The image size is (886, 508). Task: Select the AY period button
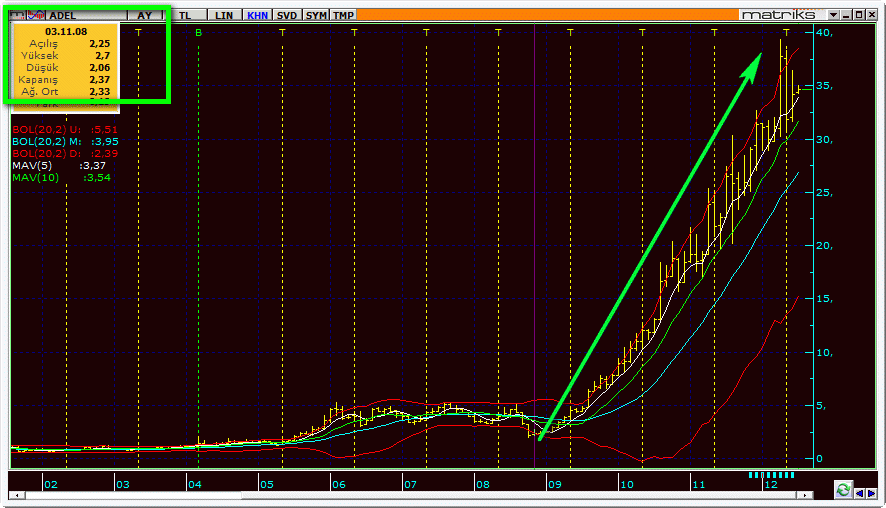point(145,15)
